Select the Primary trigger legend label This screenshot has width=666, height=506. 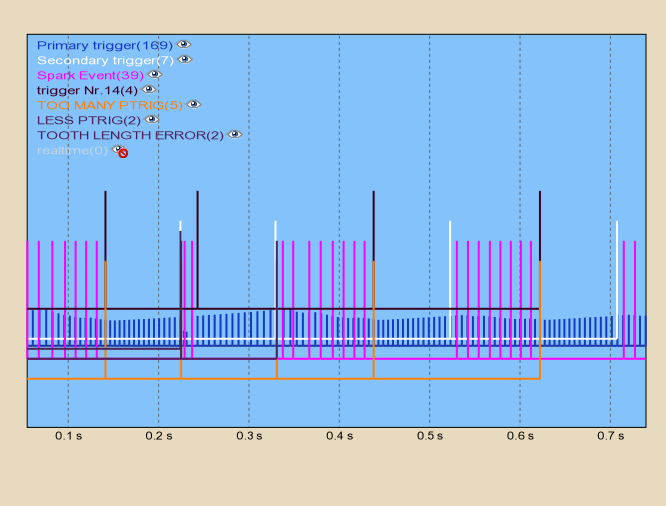[x=104, y=45]
